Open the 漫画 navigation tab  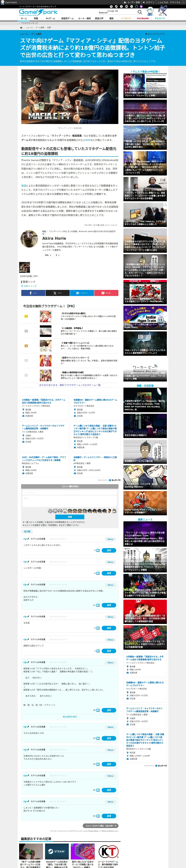[111, 19]
